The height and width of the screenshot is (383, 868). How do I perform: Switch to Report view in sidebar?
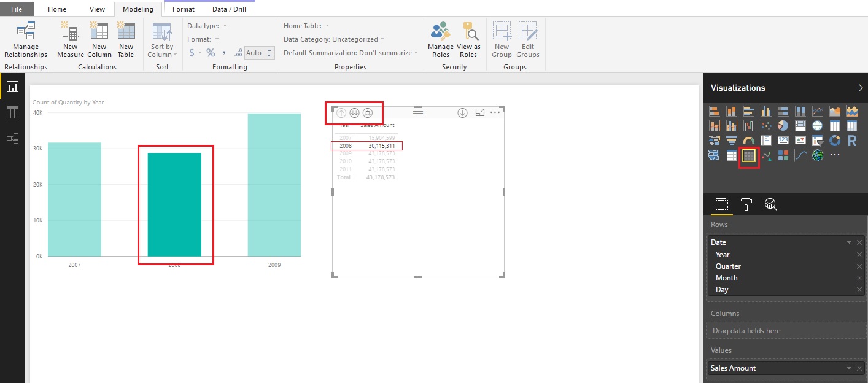pyautogui.click(x=12, y=87)
